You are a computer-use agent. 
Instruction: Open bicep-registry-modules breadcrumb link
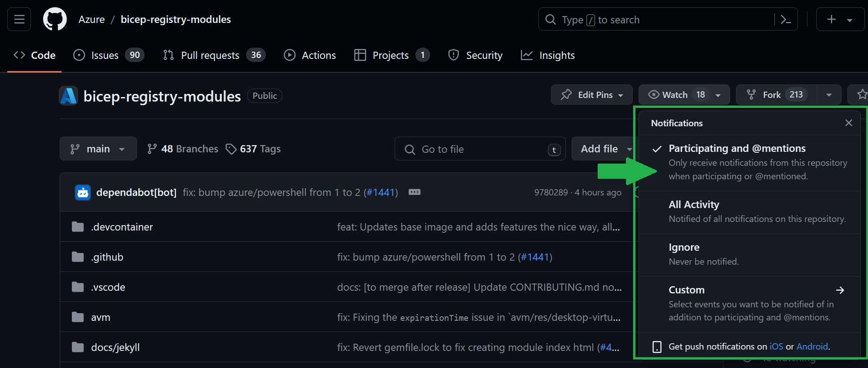click(176, 19)
